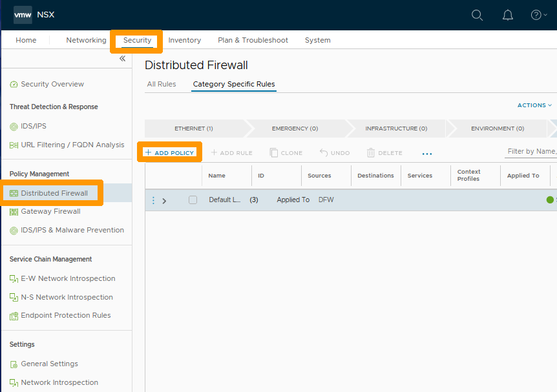Expand the Default policy rules row
The image size is (557, 392).
pos(164,200)
